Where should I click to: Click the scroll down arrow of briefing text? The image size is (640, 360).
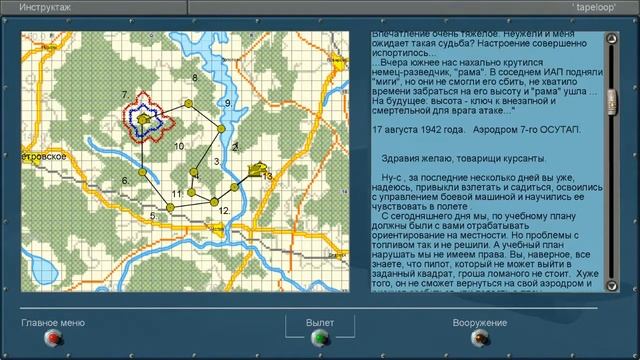tap(611, 285)
